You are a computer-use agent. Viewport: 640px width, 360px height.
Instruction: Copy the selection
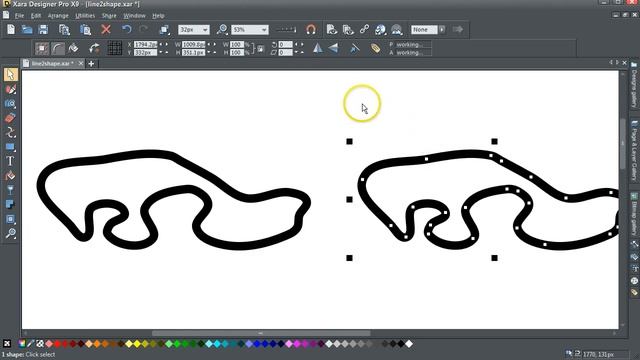[x=64, y=29]
